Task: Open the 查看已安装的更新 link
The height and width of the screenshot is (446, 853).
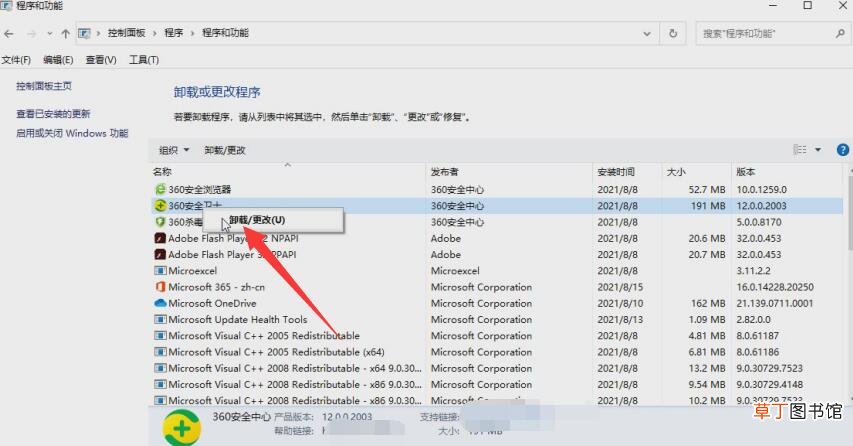Action: 53,114
